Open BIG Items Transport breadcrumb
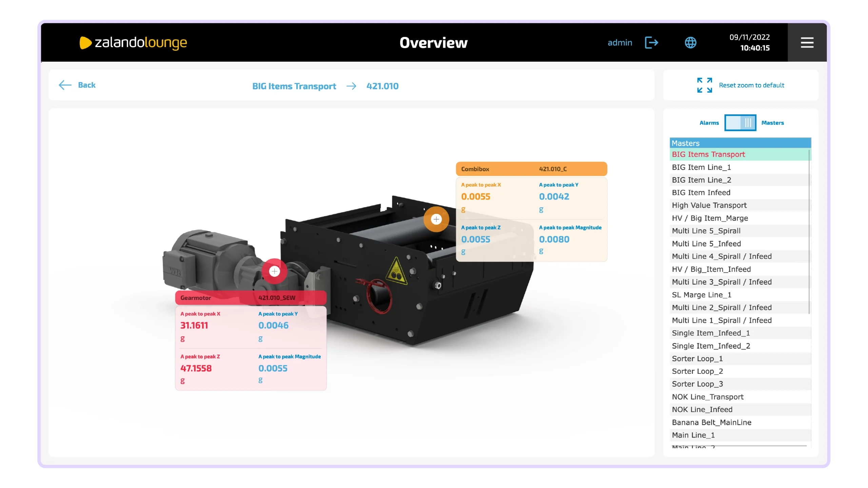This screenshot has height=488, width=868. [x=294, y=86]
